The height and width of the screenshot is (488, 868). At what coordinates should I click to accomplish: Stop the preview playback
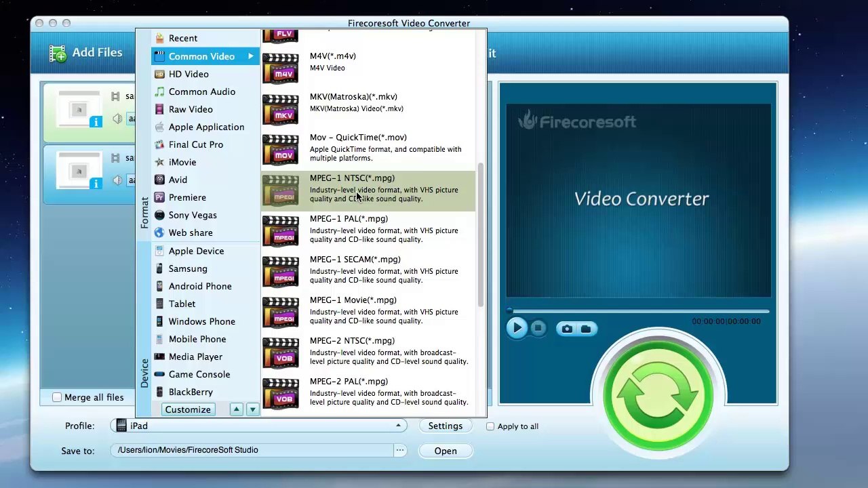point(538,328)
